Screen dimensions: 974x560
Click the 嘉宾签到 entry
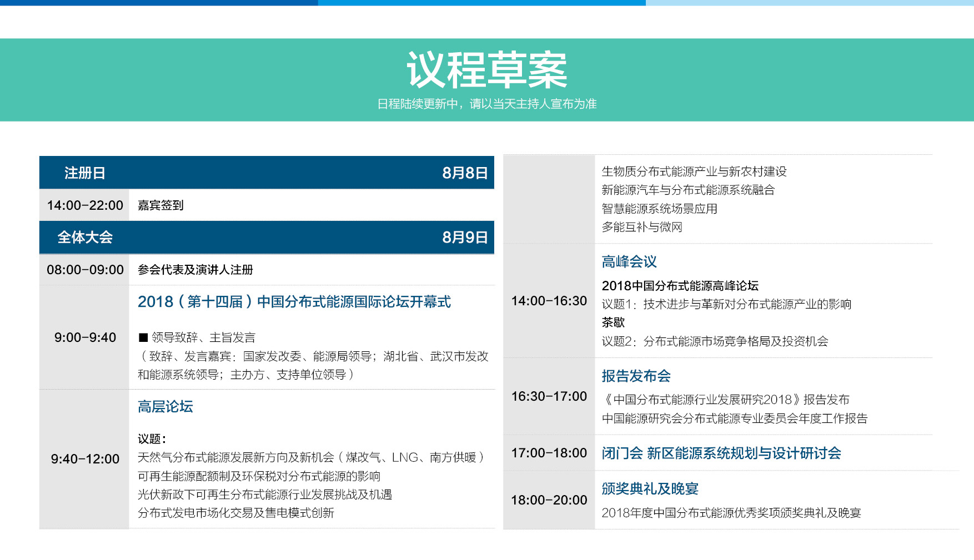pos(160,205)
